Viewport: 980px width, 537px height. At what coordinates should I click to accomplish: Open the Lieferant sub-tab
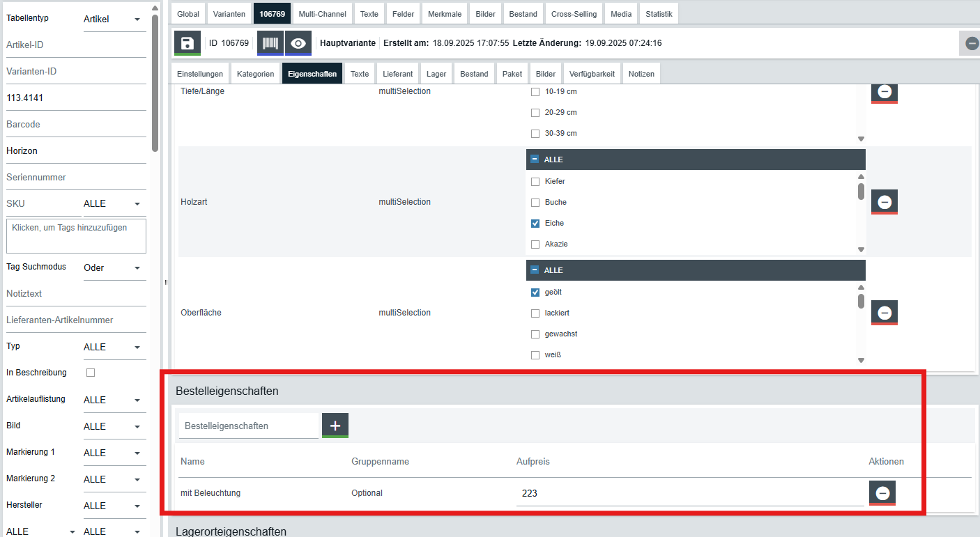click(x=398, y=74)
